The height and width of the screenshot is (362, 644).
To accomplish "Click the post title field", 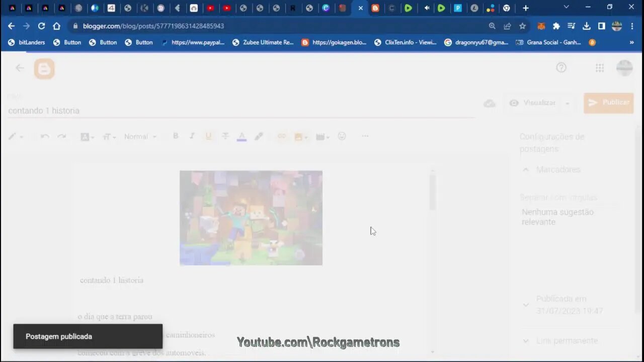I will click(x=242, y=111).
